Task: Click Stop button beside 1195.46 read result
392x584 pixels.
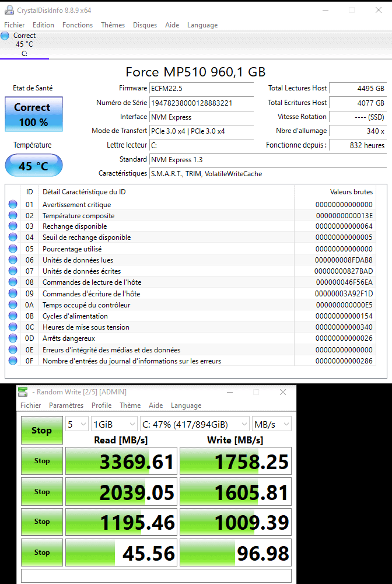Action: [41, 522]
